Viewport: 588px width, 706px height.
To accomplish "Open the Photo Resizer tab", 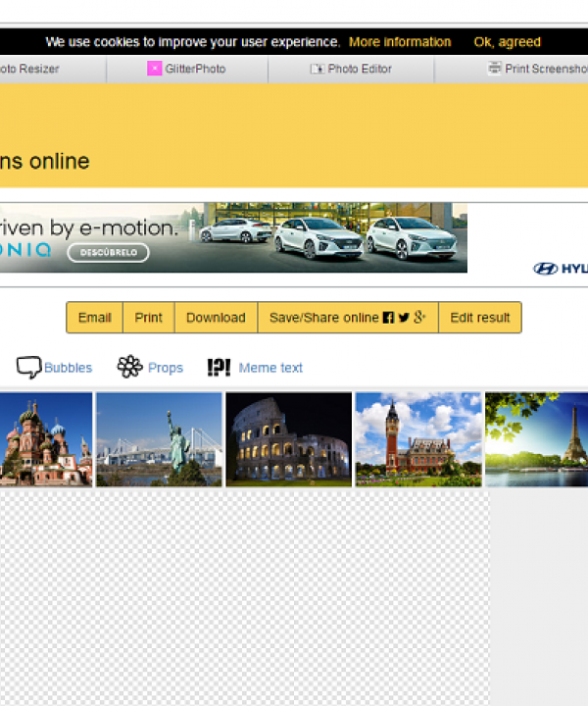I will [29, 69].
